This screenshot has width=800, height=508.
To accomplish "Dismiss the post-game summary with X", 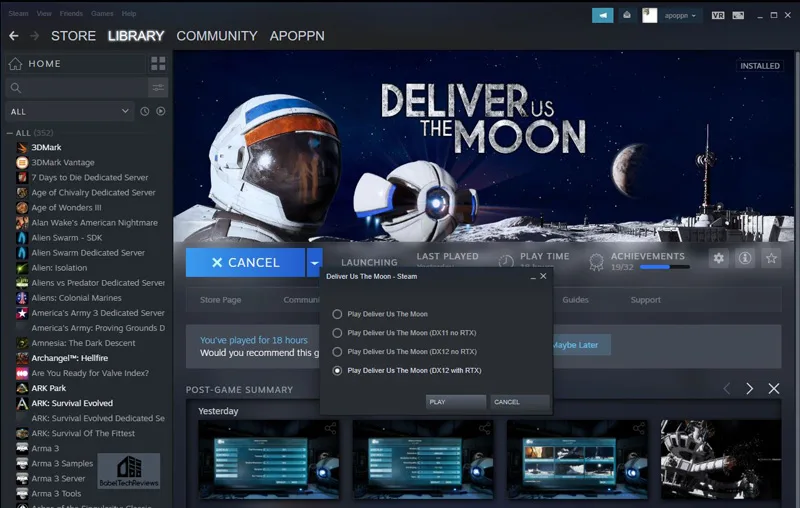I will pyautogui.click(x=774, y=389).
